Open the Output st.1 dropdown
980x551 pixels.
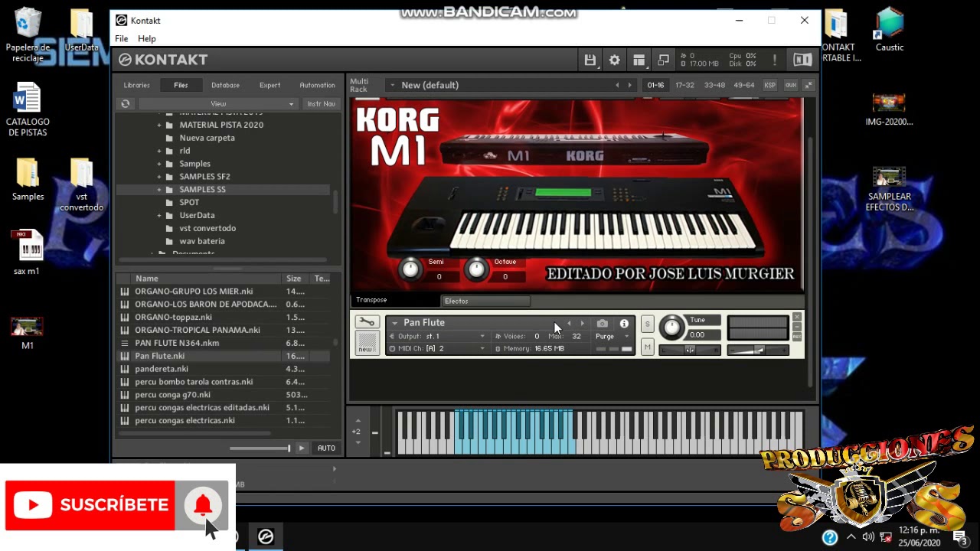click(437, 336)
